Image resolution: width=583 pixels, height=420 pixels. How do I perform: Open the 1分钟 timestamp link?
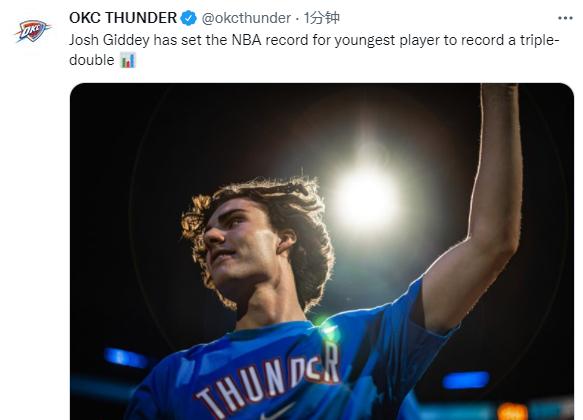[321, 18]
